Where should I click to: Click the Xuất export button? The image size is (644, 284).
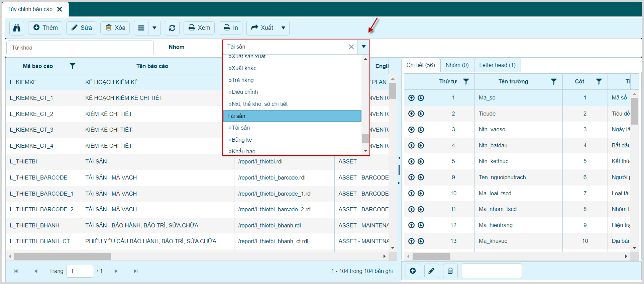[262, 28]
